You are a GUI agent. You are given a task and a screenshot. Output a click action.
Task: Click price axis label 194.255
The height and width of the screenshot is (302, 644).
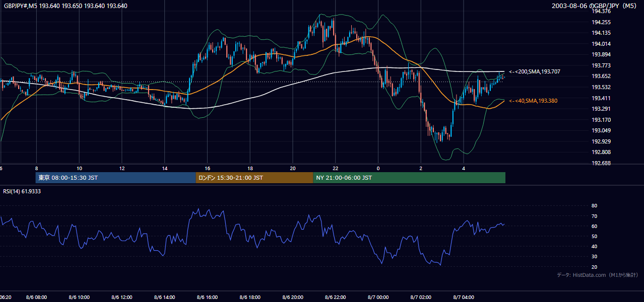coord(601,22)
